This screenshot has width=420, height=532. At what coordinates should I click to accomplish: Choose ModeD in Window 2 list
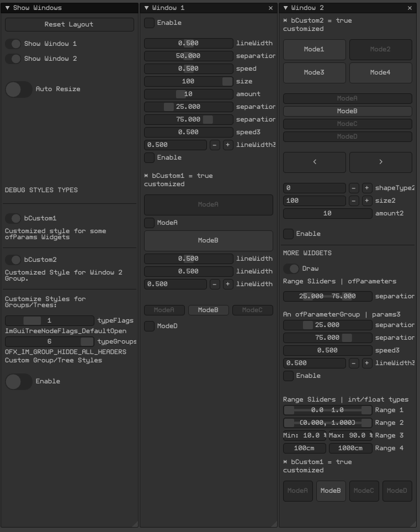348,136
